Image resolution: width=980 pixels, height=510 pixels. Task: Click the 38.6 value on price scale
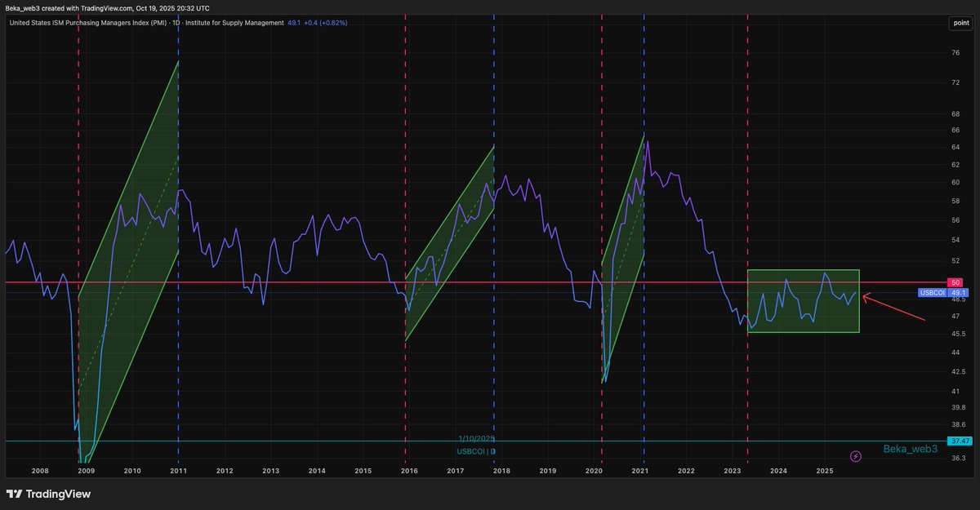click(x=957, y=424)
